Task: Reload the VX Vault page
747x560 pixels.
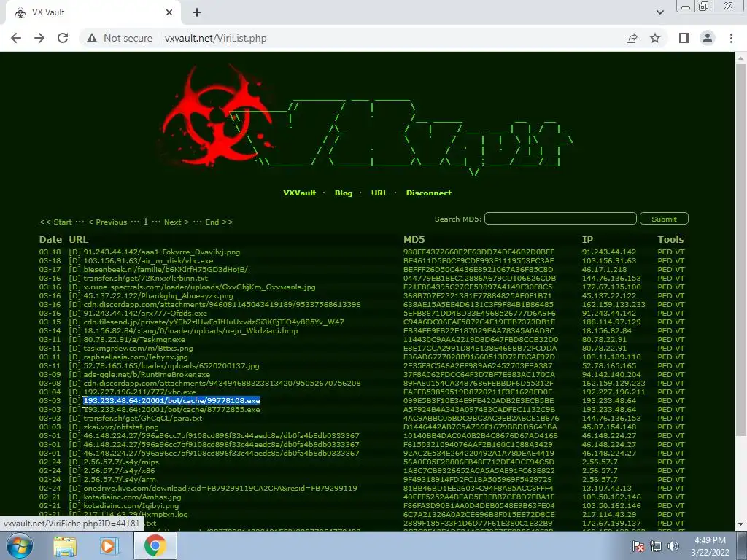Action: click(x=63, y=38)
